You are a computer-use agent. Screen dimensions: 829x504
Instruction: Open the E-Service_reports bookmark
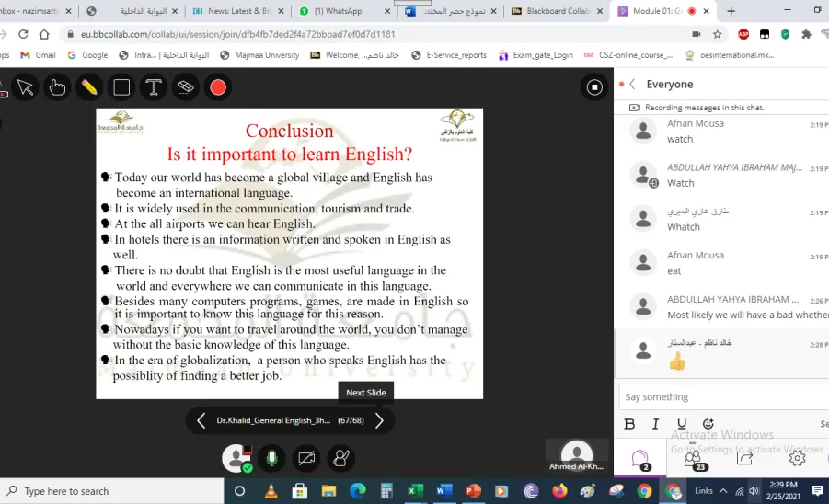coord(449,55)
